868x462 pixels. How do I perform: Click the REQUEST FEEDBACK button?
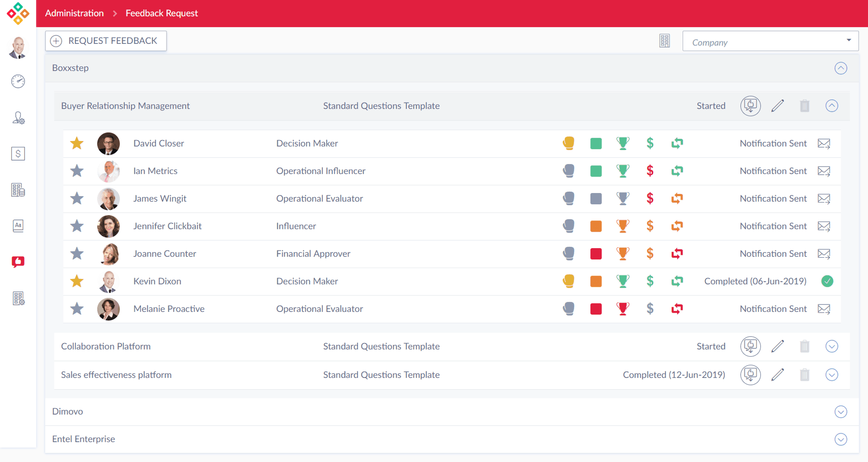click(x=106, y=41)
